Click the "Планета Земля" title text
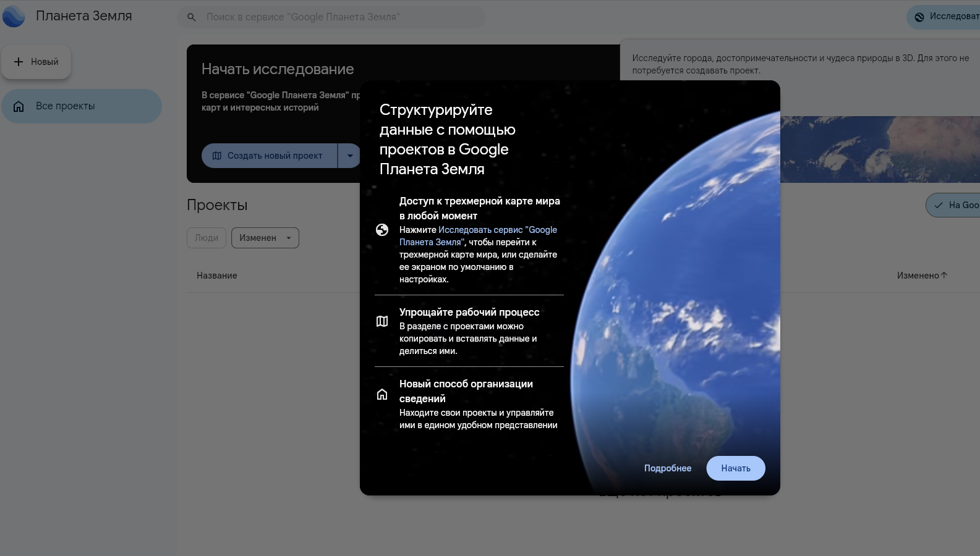980x556 pixels. tap(84, 16)
